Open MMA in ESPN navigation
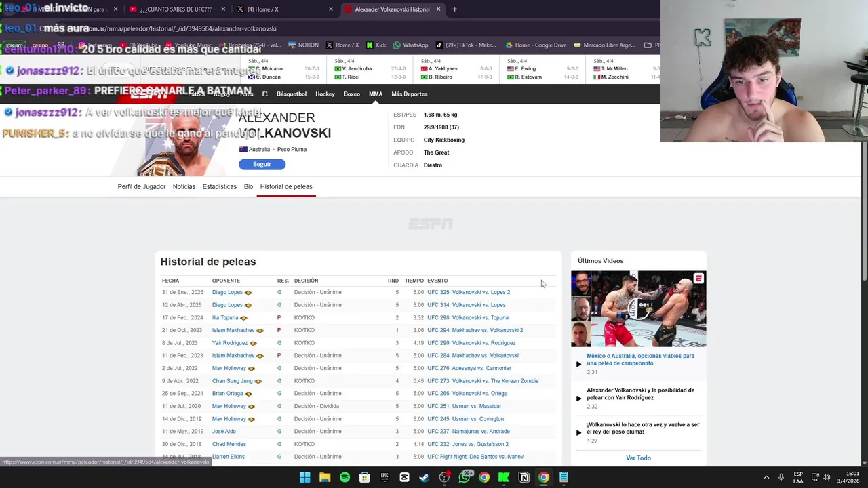The width and height of the screenshot is (868, 488). tap(376, 94)
